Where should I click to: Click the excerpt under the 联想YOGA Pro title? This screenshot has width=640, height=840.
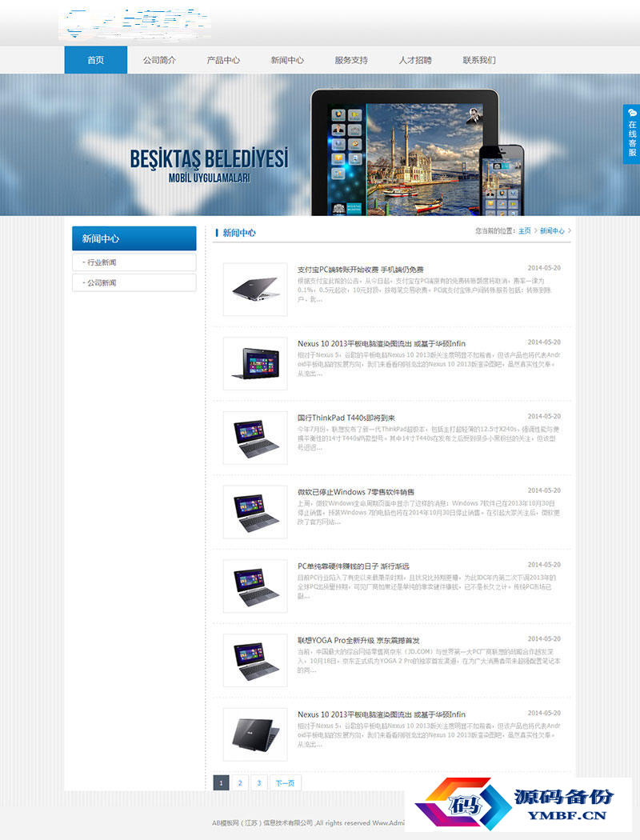click(x=429, y=661)
